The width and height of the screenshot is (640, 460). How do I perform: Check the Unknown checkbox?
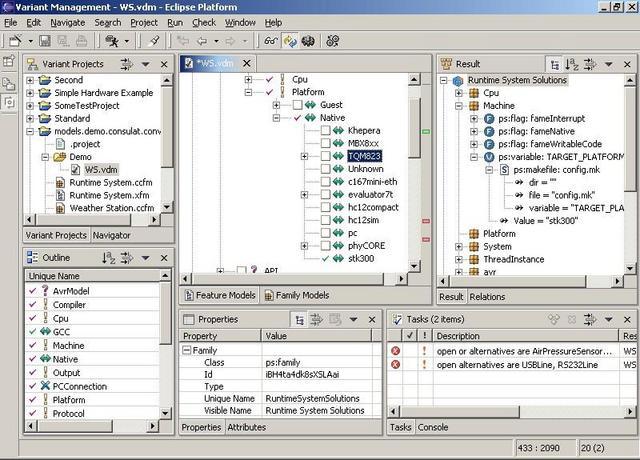pos(325,169)
